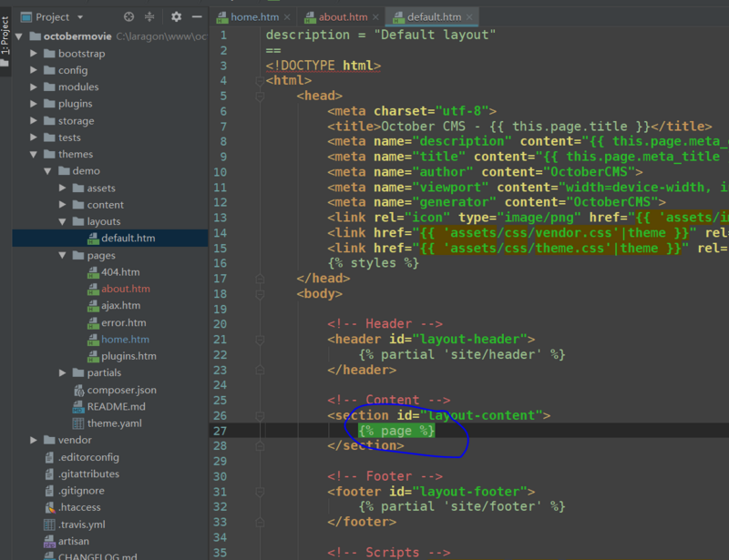Collapse the demo folder

[x=48, y=171]
